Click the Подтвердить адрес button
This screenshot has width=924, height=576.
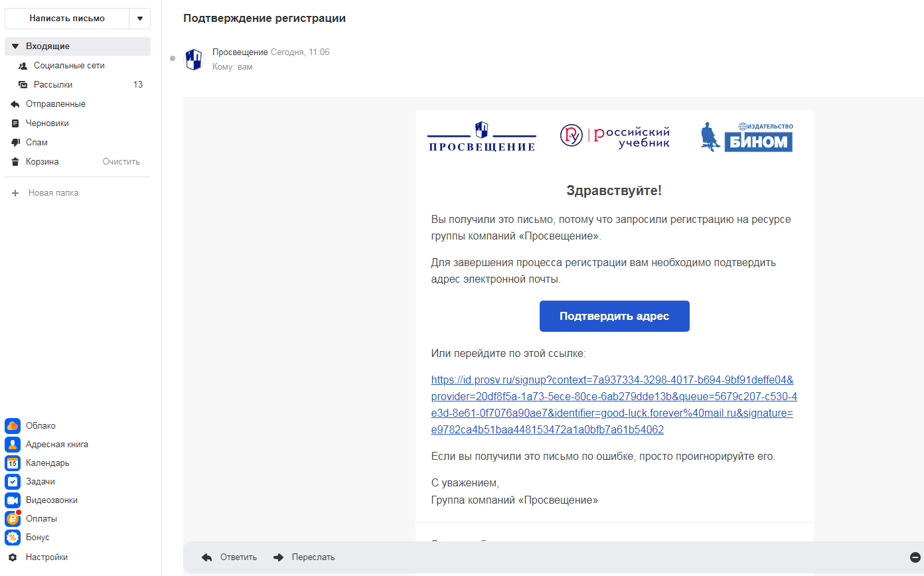pyautogui.click(x=614, y=316)
